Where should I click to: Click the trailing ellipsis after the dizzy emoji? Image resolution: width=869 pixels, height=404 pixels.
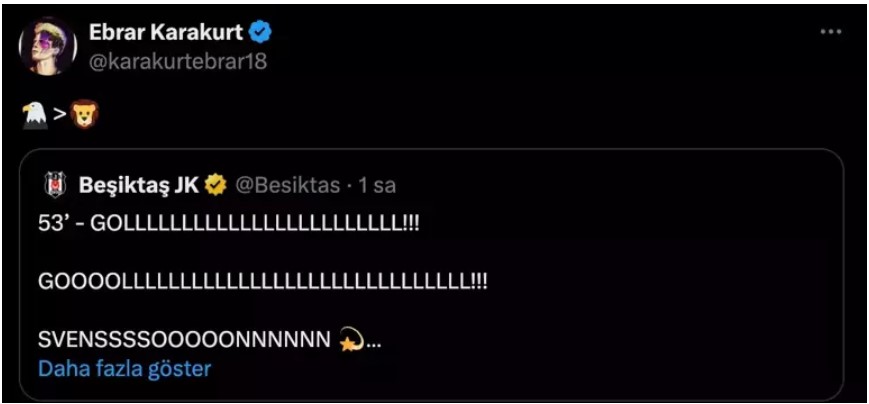(x=373, y=343)
